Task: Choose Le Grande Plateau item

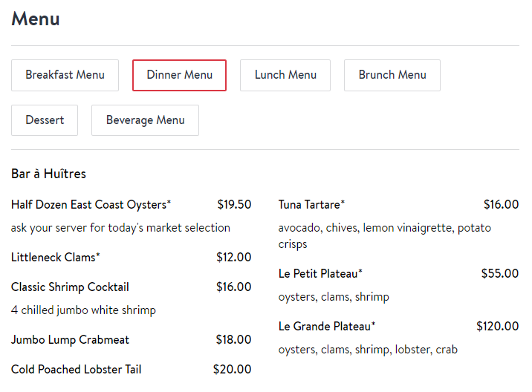Action: 327,326
